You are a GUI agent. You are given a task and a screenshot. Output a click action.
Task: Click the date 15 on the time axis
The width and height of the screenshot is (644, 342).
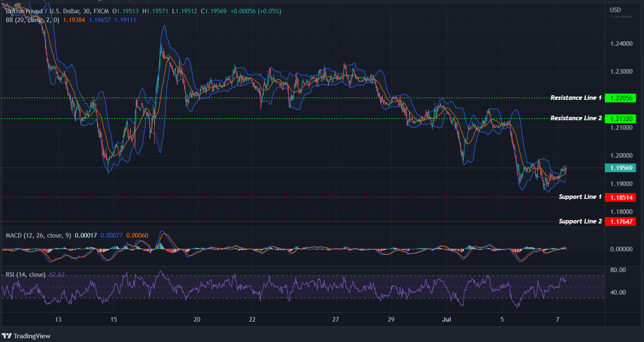113,320
